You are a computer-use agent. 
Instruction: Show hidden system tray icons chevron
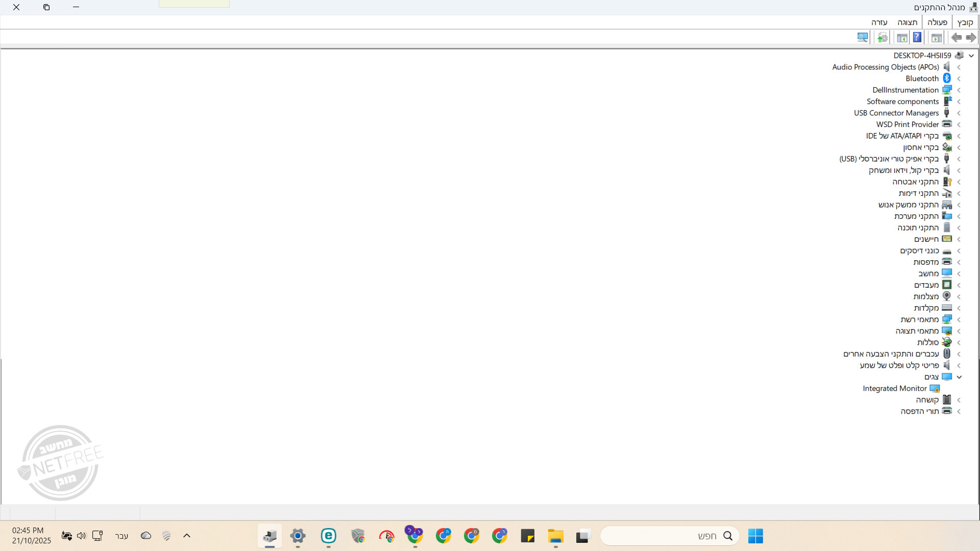[x=187, y=536]
